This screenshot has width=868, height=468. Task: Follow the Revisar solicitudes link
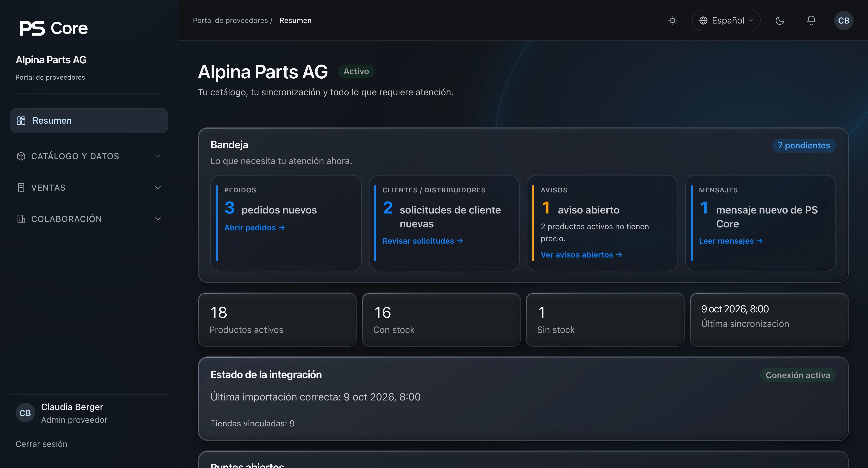pos(423,241)
